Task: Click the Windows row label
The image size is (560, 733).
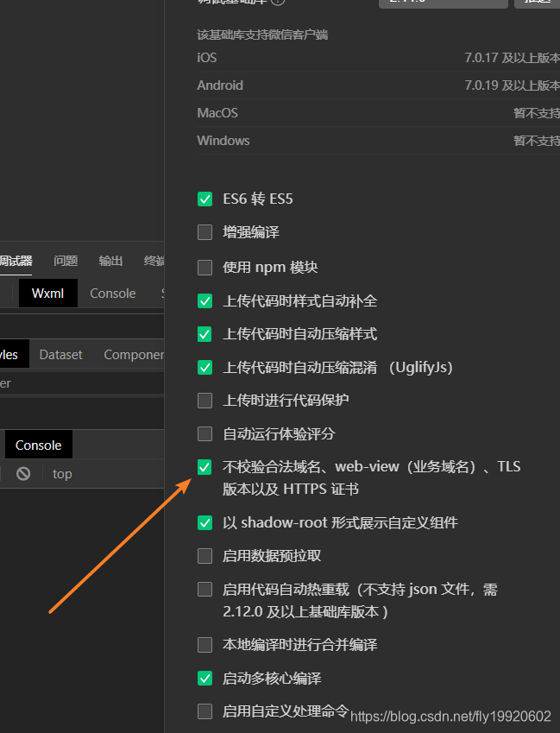Action: coord(223,141)
